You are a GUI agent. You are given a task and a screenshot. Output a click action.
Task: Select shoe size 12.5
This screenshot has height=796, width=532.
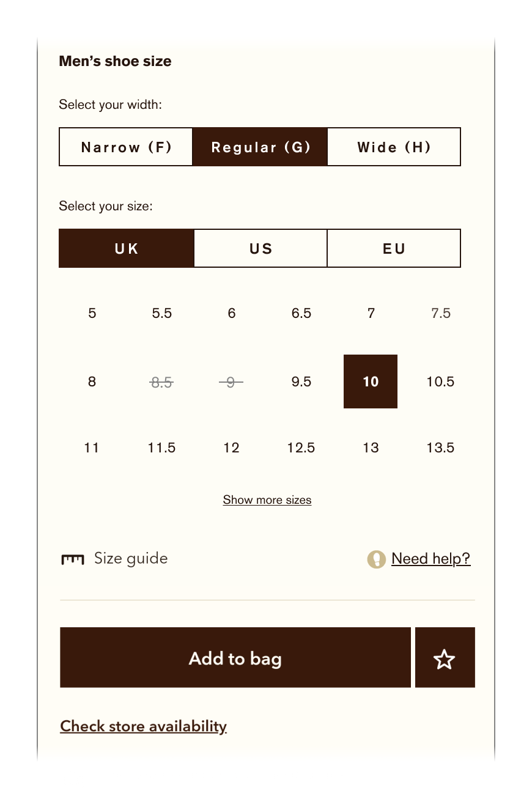(301, 448)
